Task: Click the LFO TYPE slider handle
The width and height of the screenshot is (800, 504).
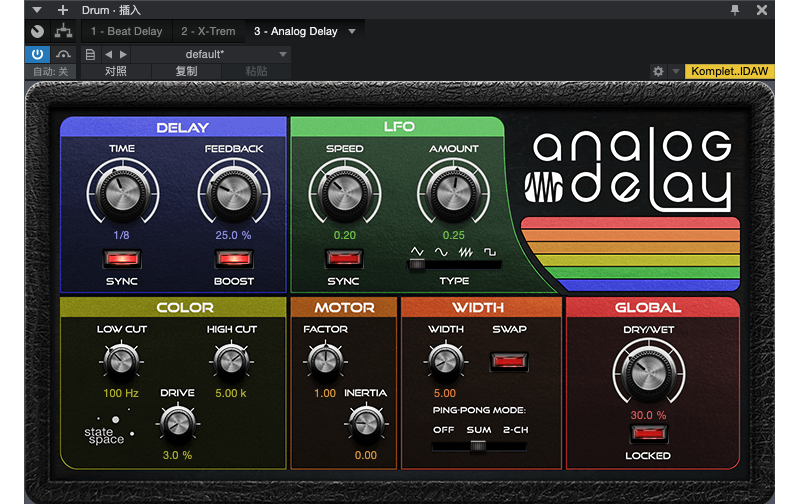Action: click(x=417, y=264)
